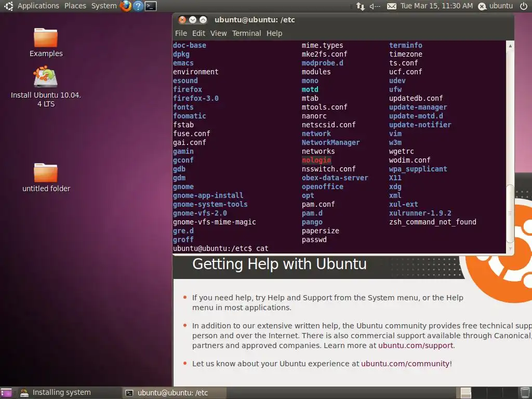Select the Examples folder on desktop
The image size is (532, 399).
[46, 43]
